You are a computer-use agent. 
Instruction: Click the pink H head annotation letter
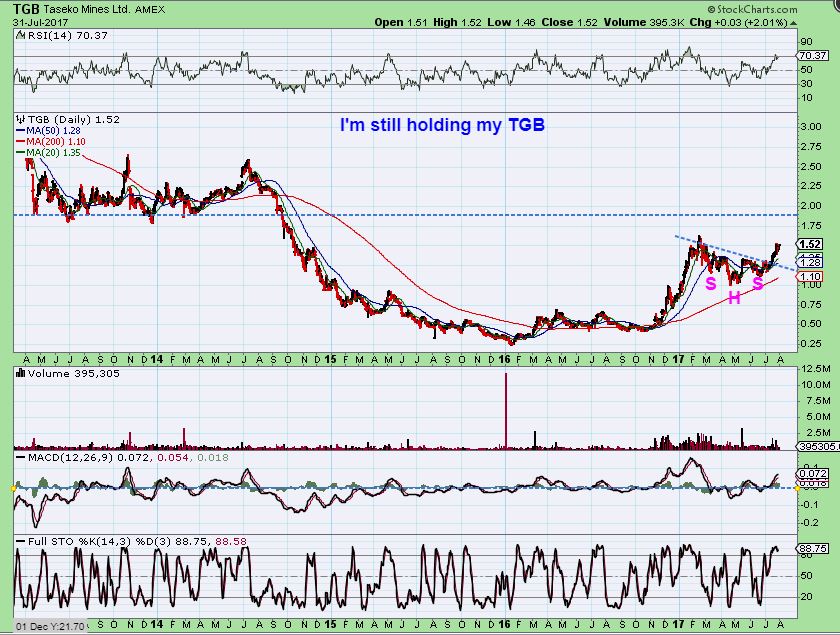pyautogui.click(x=734, y=297)
